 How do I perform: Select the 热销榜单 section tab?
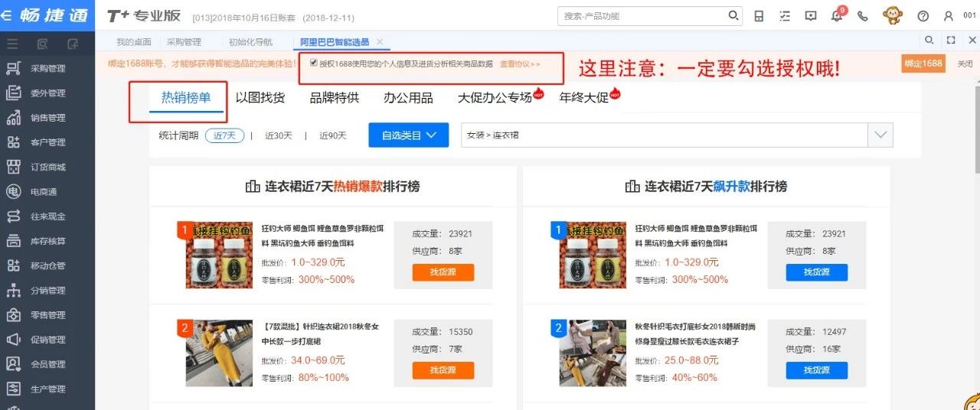click(185, 97)
